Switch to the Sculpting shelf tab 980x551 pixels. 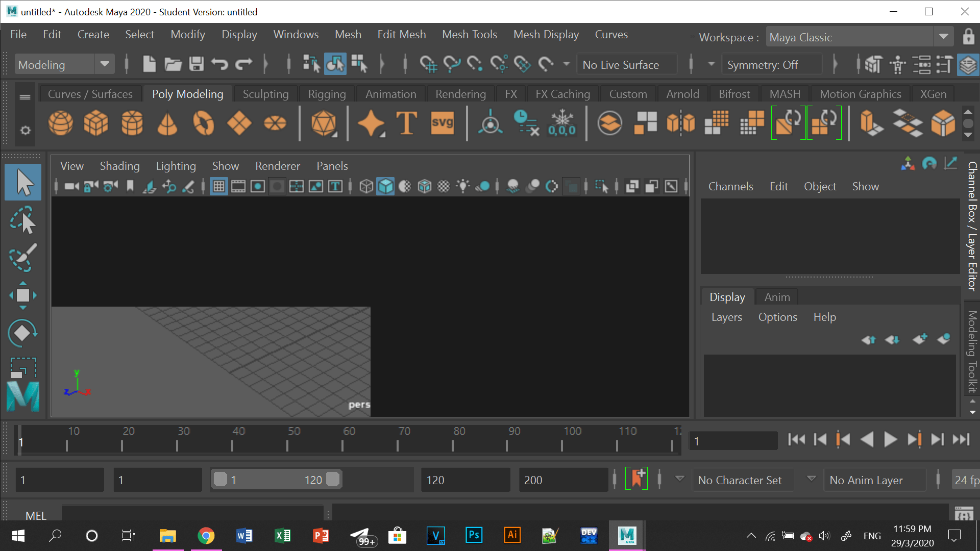[x=265, y=94]
